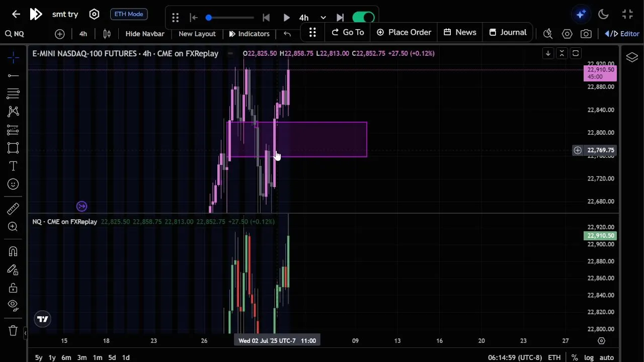Step back one candle
This screenshot has height=362, width=644.
(266, 18)
